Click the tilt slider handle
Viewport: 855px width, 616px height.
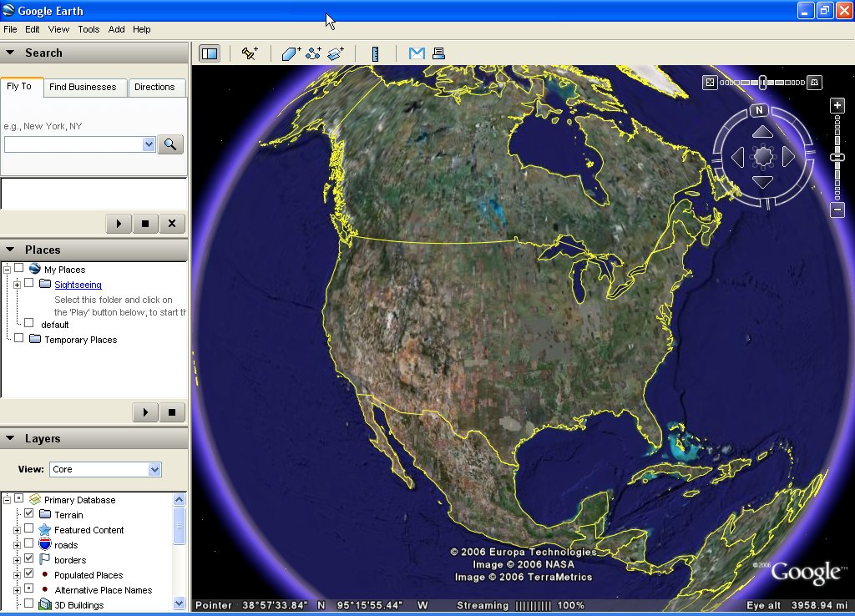click(x=762, y=83)
